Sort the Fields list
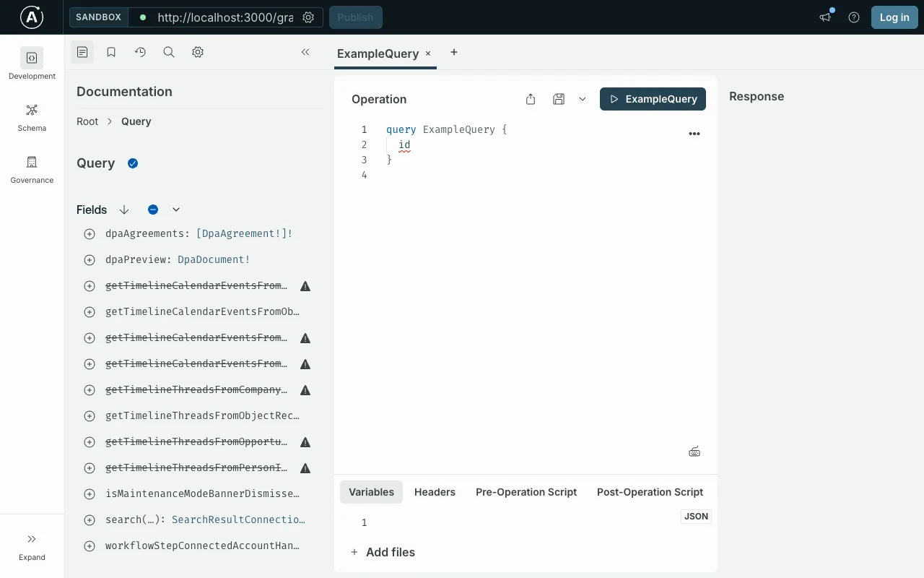Image resolution: width=924 pixels, height=578 pixels. (124, 210)
